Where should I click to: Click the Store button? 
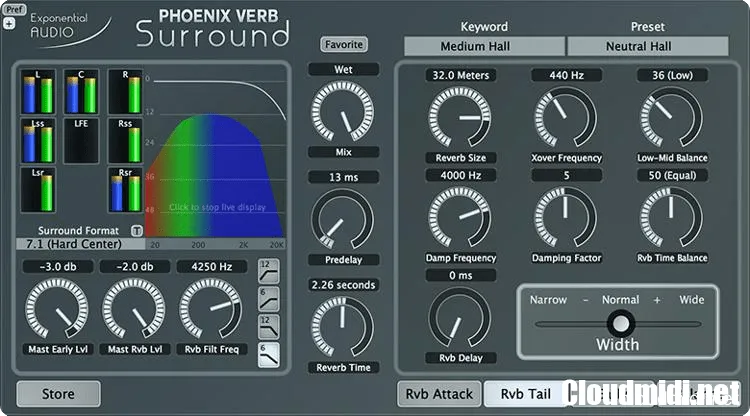point(58,394)
